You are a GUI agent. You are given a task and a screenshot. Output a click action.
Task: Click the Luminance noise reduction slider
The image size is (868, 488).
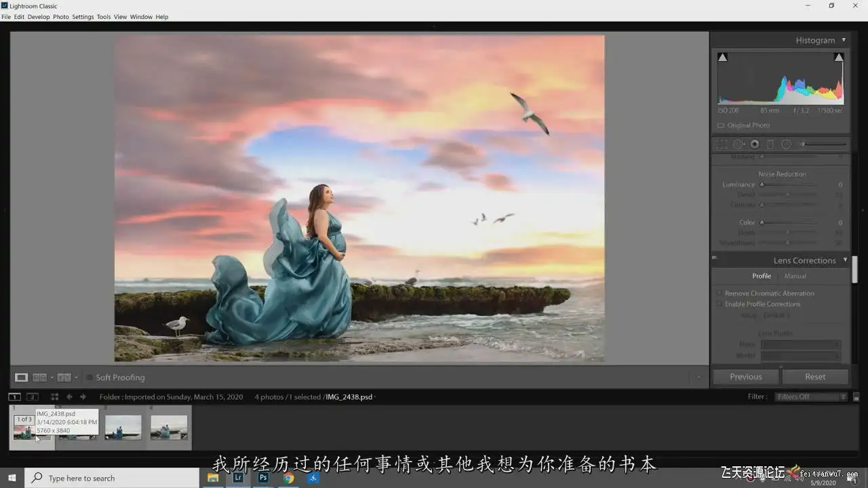click(x=788, y=184)
